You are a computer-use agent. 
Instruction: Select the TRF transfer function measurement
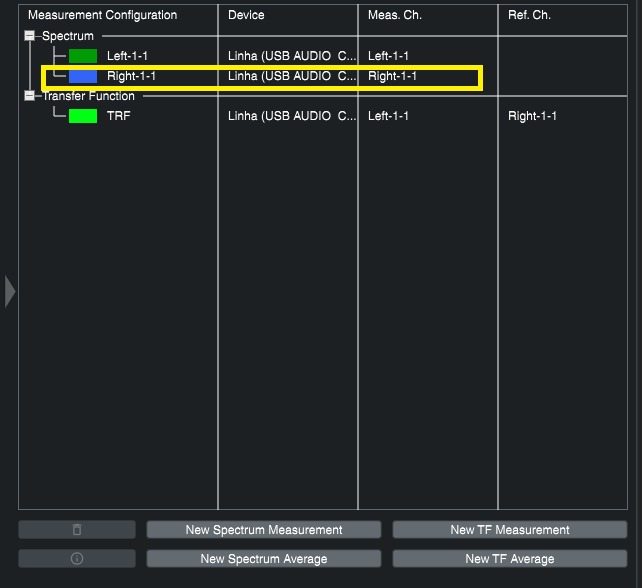(x=118, y=116)
